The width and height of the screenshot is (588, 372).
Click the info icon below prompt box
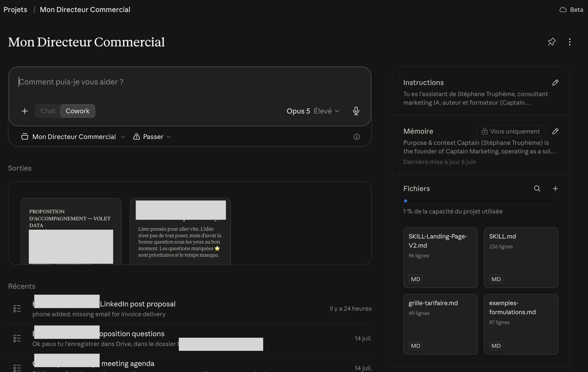tap(356, 137)
